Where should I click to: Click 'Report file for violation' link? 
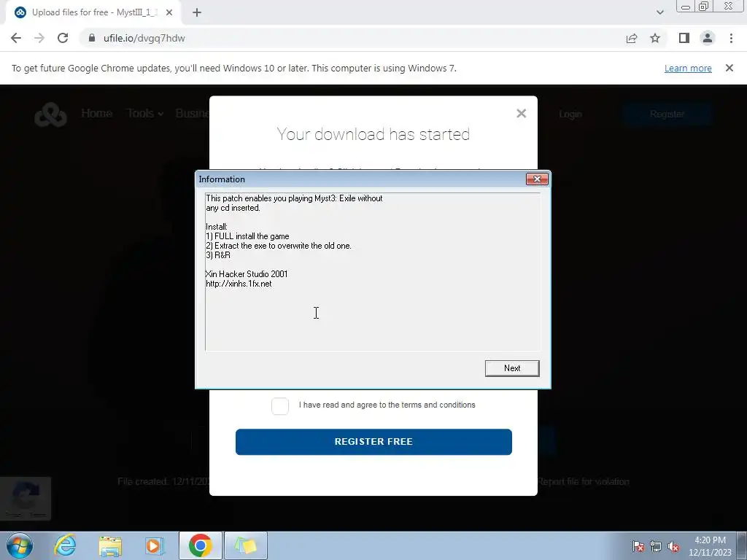point(583,482)
